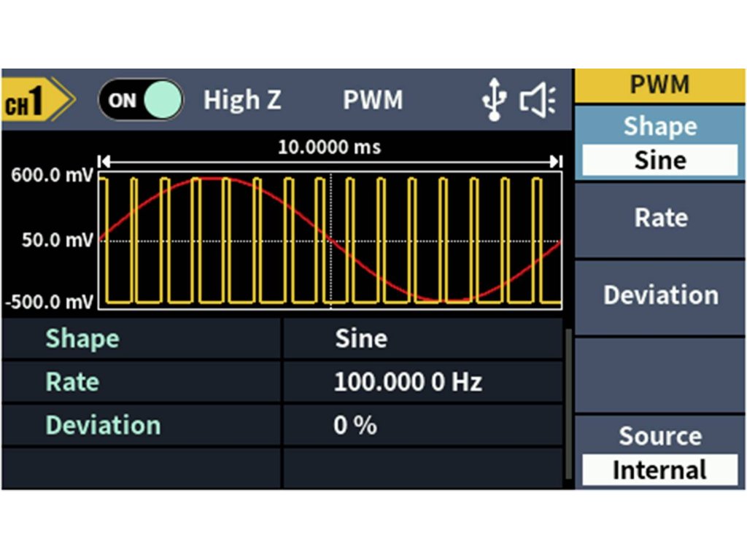Toggle the channel output ON switch
The image size is (747, 560).
[x=141, y=101]
